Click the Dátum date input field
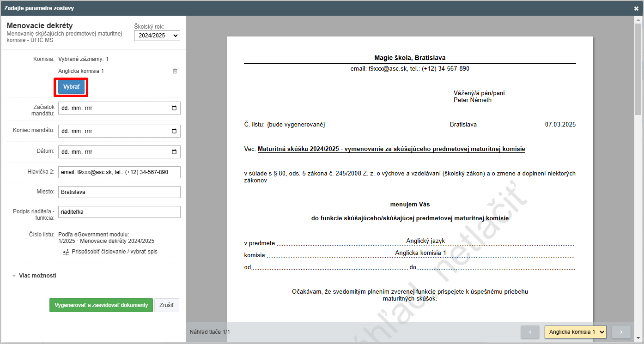 [119, 152]
